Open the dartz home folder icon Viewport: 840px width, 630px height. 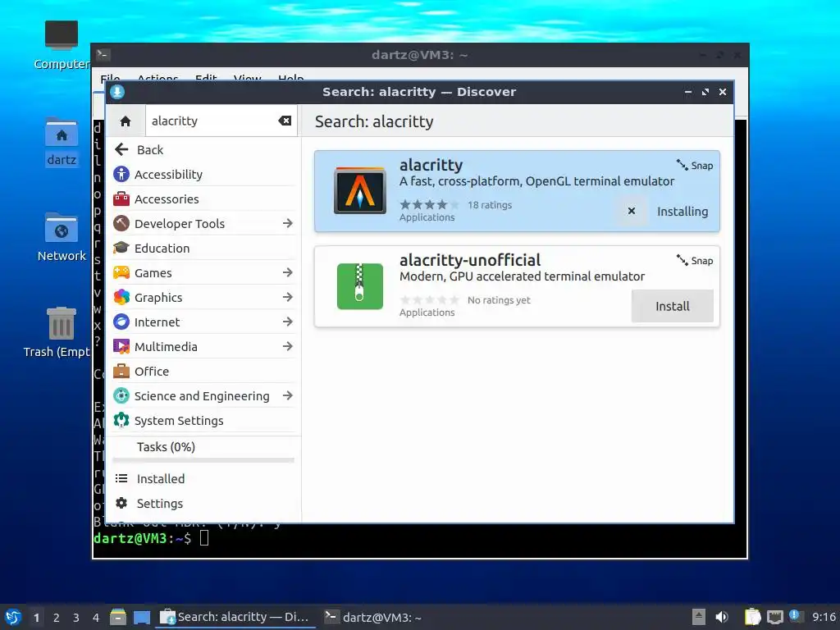(61, 141)
